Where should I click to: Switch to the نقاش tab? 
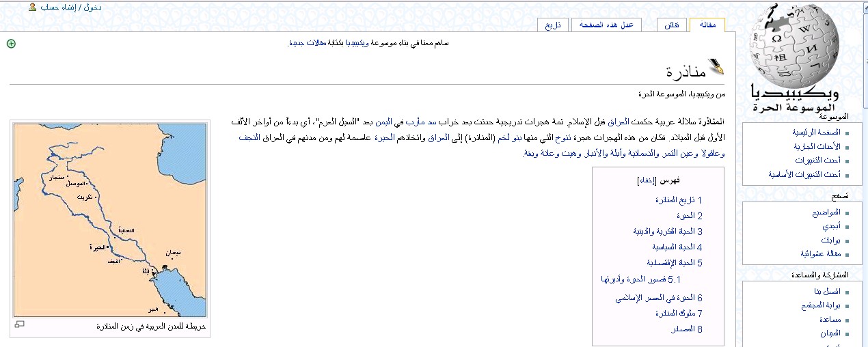point(672,25)
